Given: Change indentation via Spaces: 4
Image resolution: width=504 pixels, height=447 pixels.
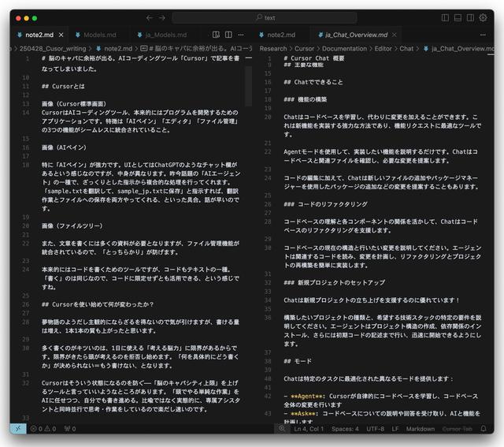Looking at the screenshot, I should tap(345, 429).
